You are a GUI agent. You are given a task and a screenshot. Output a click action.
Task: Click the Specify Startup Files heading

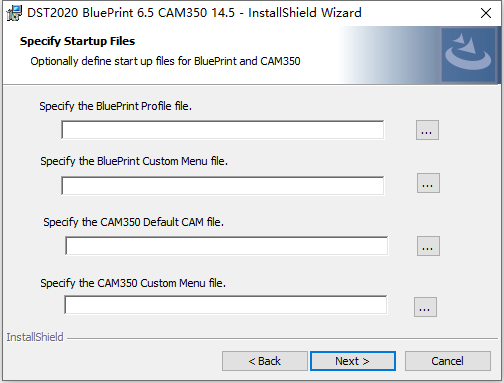click(x=77, y=41)
